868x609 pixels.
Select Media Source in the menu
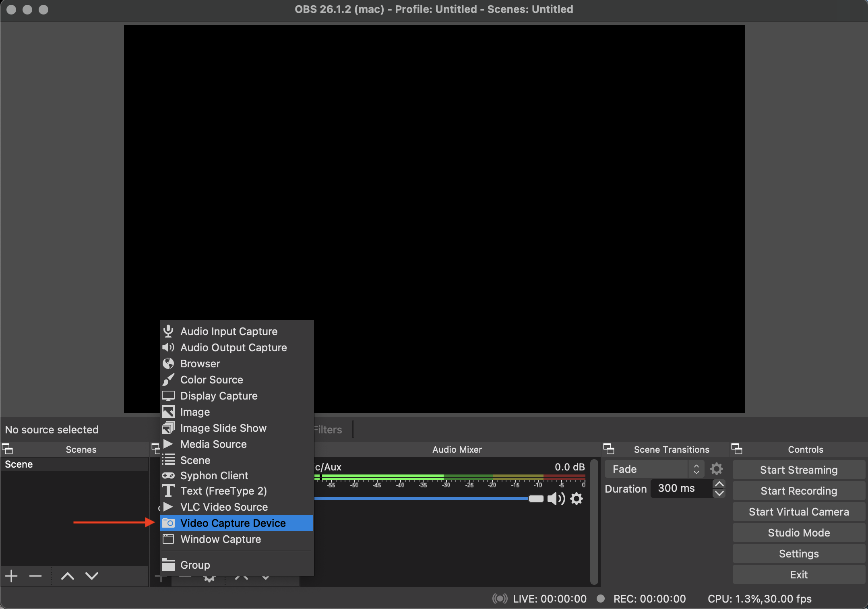[237, 444]
